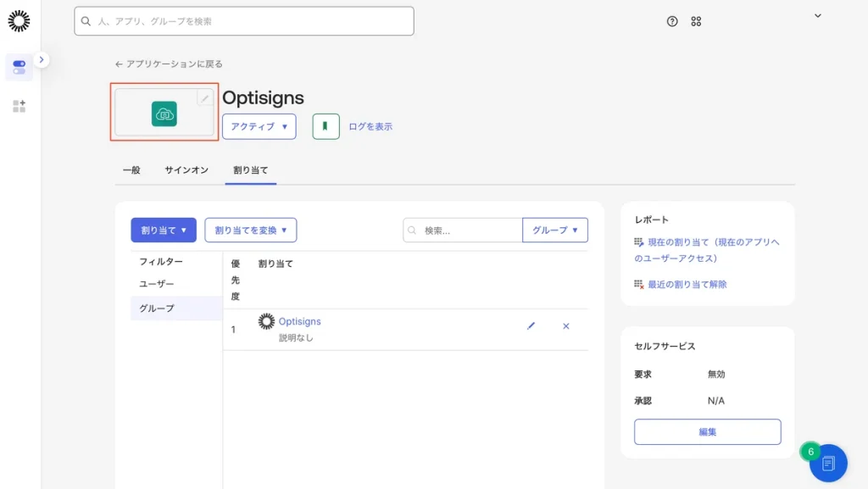Expand the left sidebar with chevron arrow
The height and width of the screenshot is (489, 868).
42,59
